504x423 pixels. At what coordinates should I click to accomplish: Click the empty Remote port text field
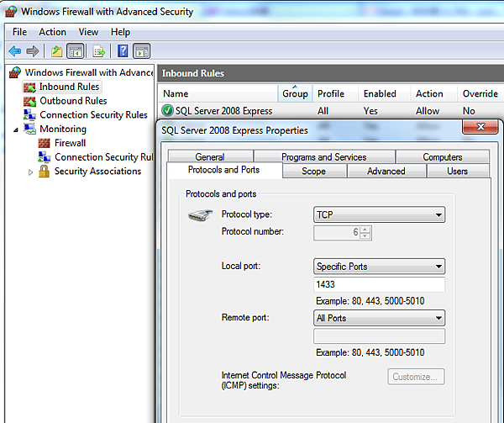tap(380, 336)
